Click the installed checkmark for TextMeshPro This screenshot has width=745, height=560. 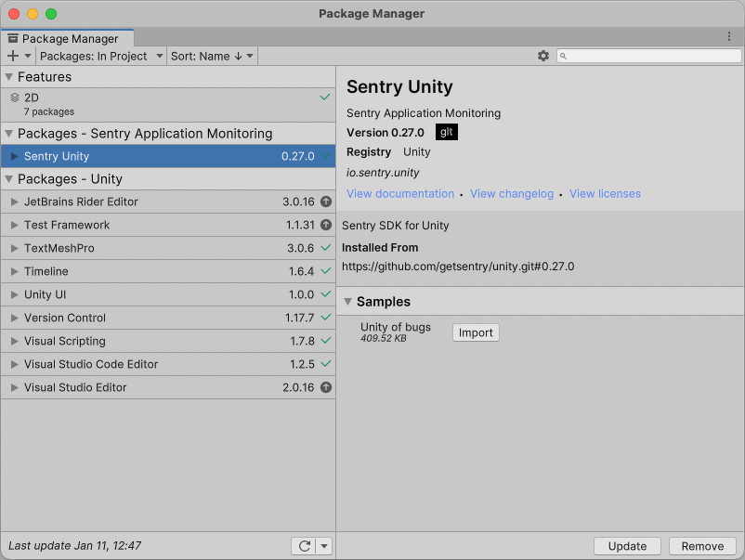pyautogui.click(x=326, y=247)
